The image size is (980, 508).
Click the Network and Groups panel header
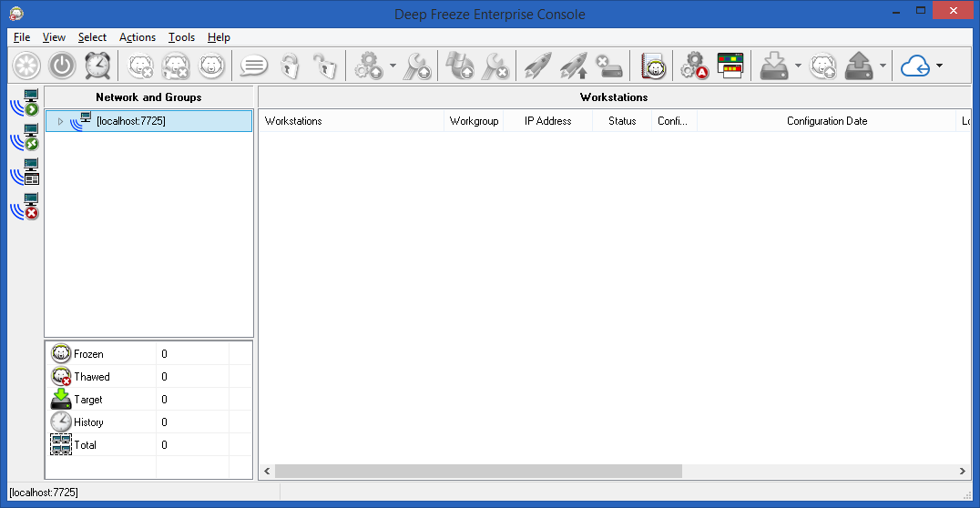coord(148,97)
